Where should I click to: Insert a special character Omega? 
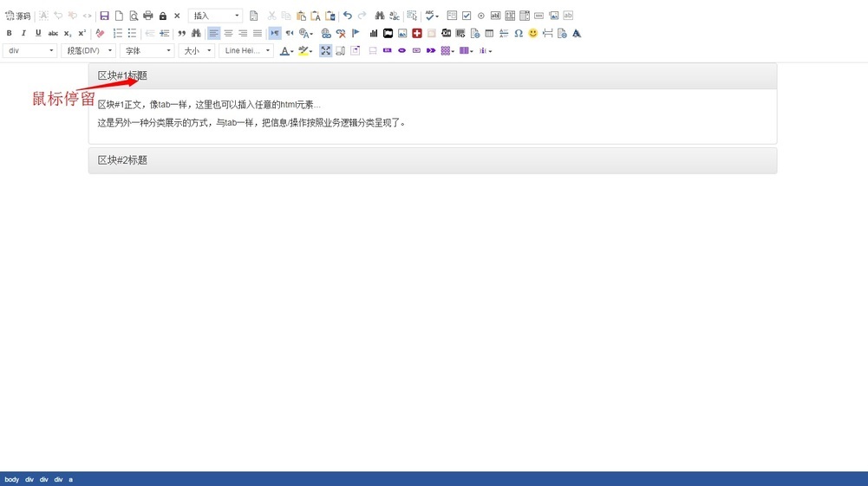(x=519, y=34)
